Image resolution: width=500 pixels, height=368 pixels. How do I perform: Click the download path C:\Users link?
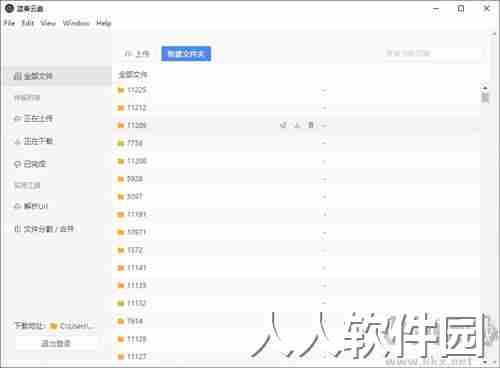(x=77, y=326)
